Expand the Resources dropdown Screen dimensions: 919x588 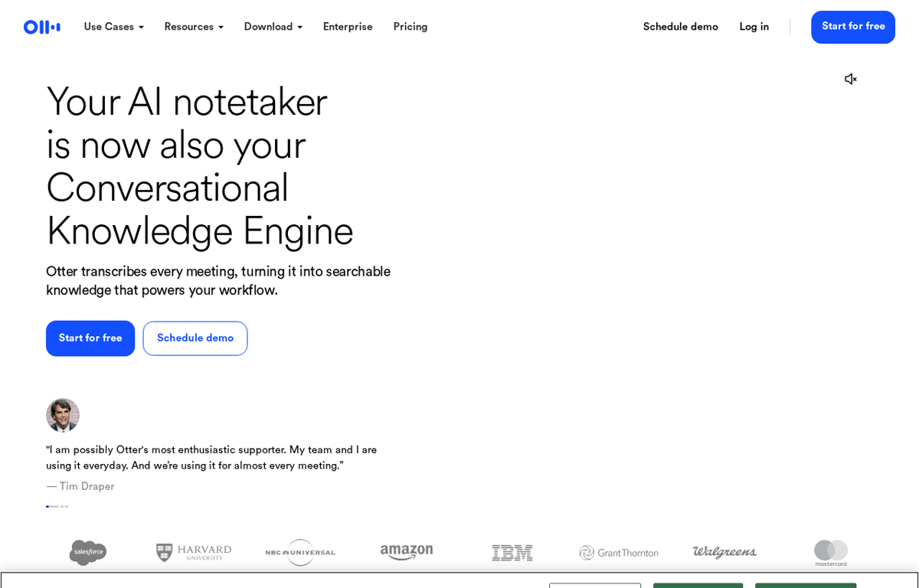[194, 27]
